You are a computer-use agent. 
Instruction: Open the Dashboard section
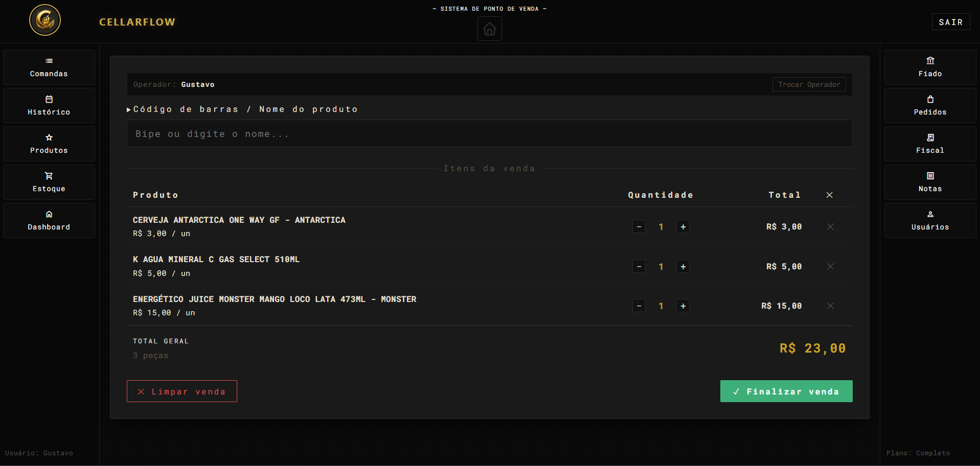tap(49, 220)
